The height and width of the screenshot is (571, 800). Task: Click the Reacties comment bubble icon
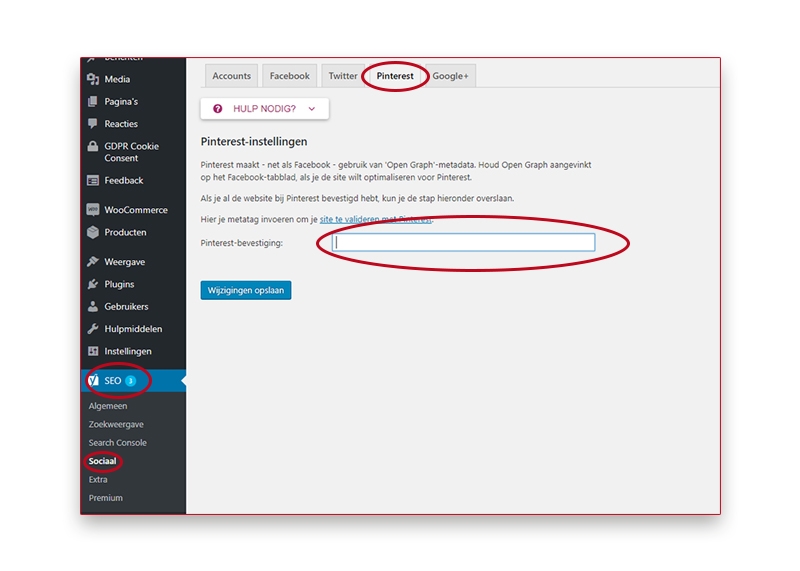click(x=93, y=124)
